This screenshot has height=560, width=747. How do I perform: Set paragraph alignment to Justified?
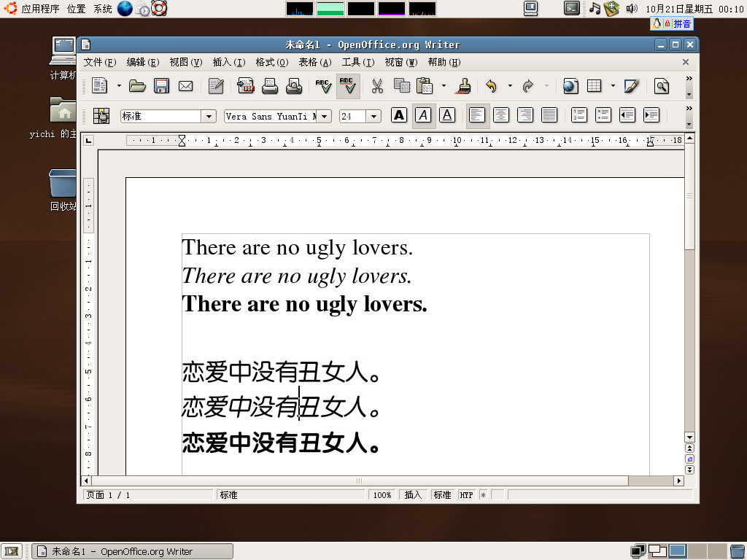(x=549, y=115)
